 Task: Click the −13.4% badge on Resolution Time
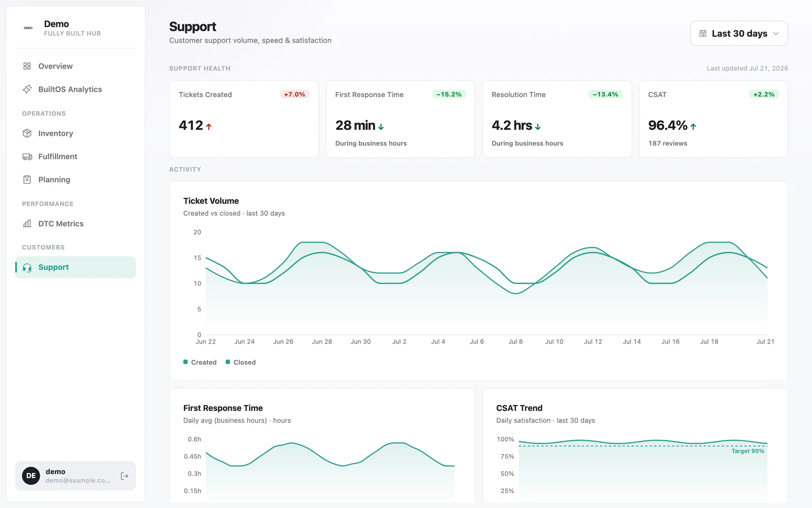(605, 94)
